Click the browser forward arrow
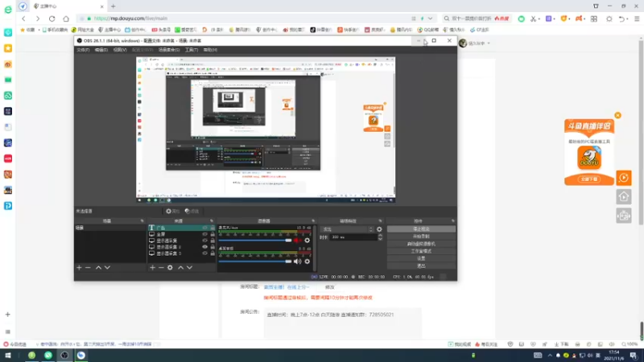This screenshot has height=362, width=644. click(38, 19)
